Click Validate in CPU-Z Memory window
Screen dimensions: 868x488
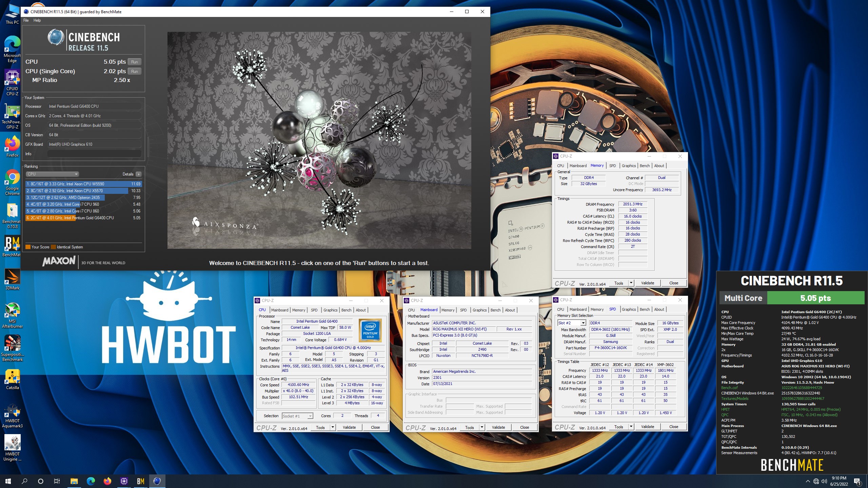click(x=648, y=283)
